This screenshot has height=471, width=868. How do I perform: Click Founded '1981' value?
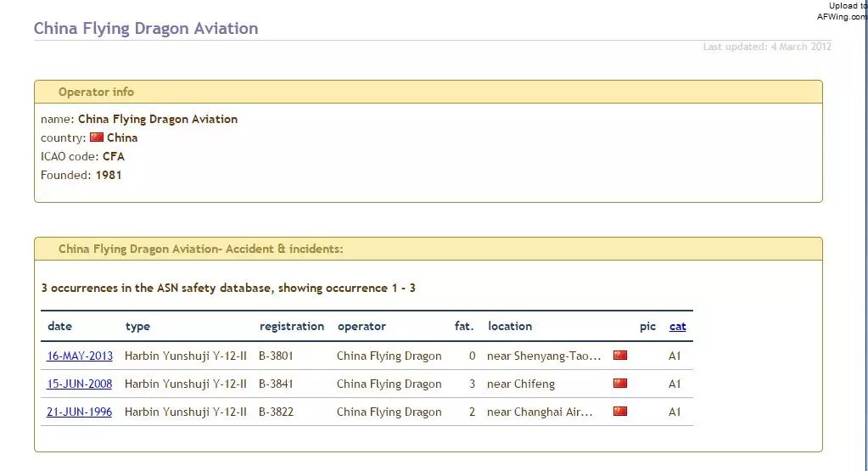point(109,176)
